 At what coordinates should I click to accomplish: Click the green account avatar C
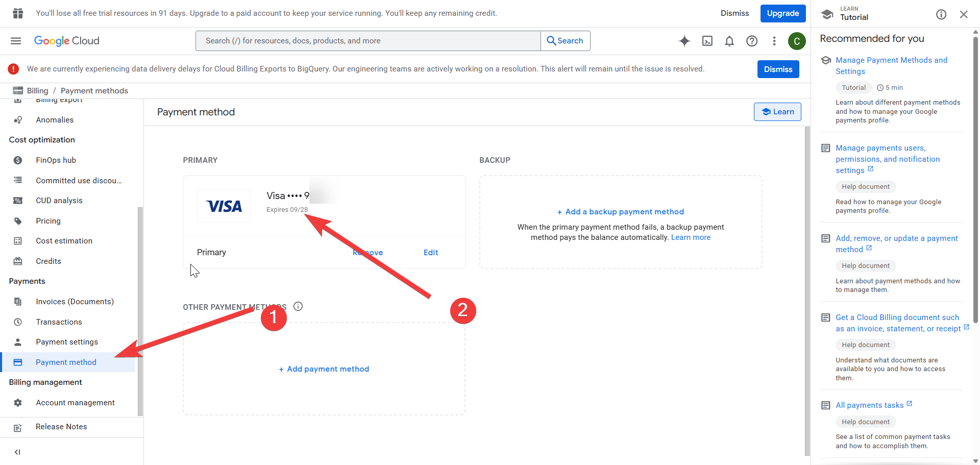(797, 41)
